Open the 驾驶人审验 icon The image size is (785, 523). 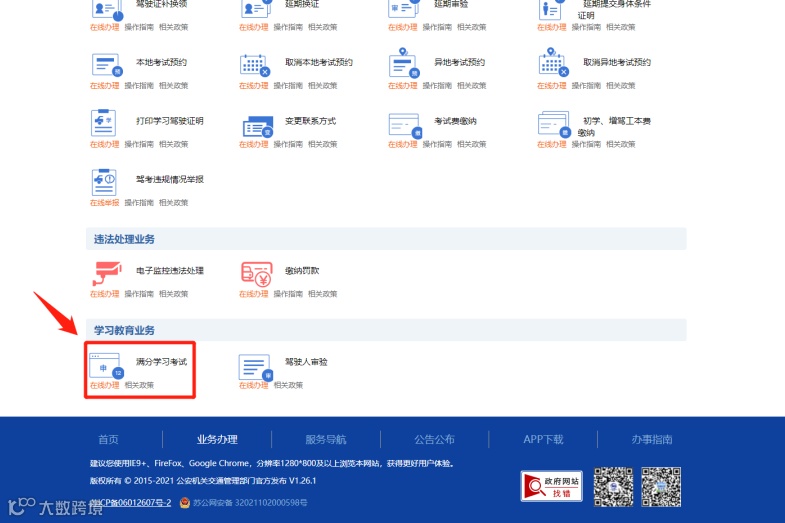point(256,367)
